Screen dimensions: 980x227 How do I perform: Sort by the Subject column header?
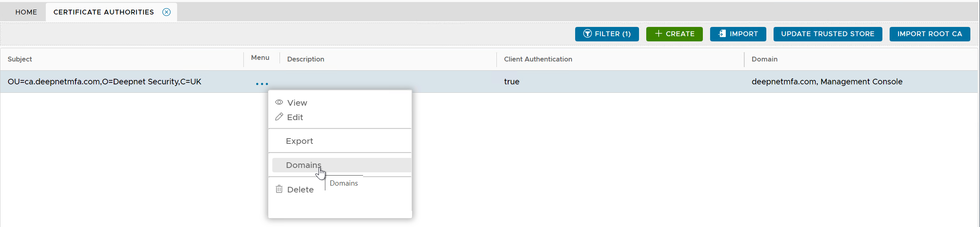click(x=20, y=59)
